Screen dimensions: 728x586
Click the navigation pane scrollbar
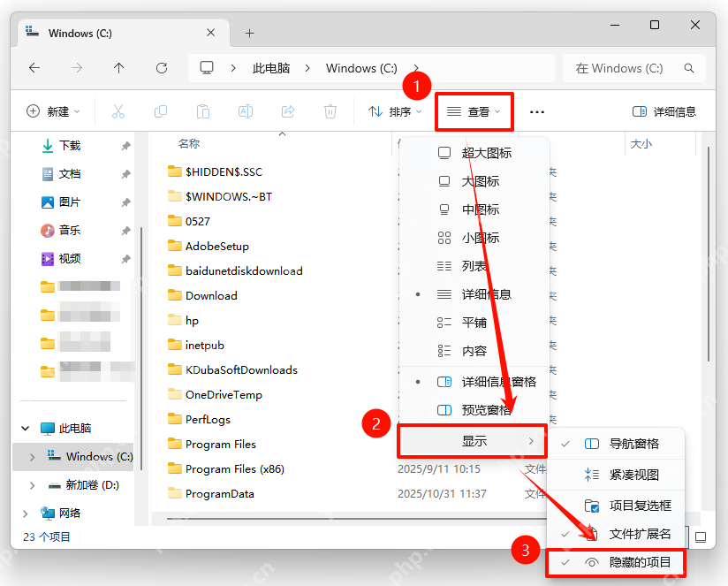(140, 348)
